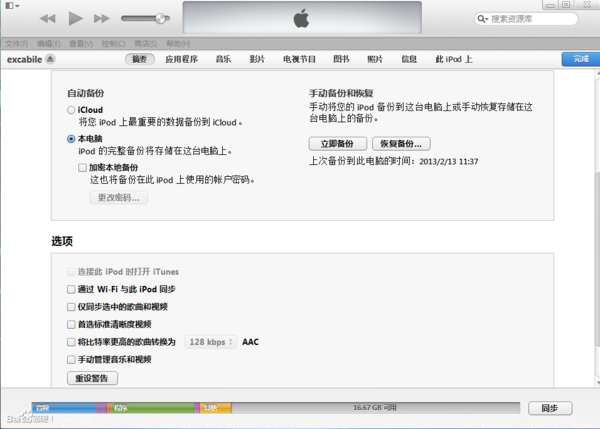
Task: Open the 控制(C) menu
Action: (x=113, y=44)
